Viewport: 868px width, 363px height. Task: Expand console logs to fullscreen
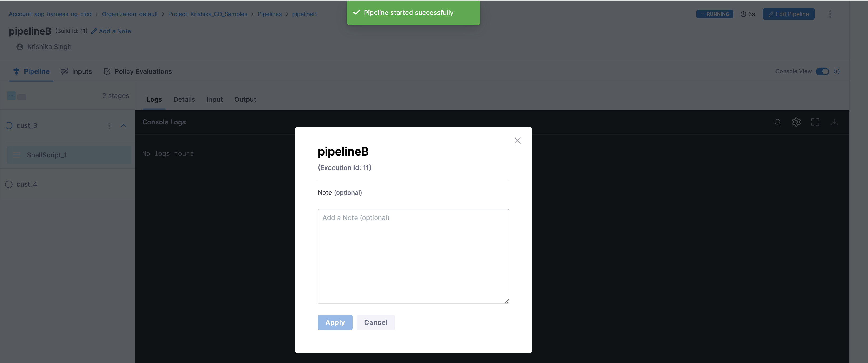tap(815, 122)
